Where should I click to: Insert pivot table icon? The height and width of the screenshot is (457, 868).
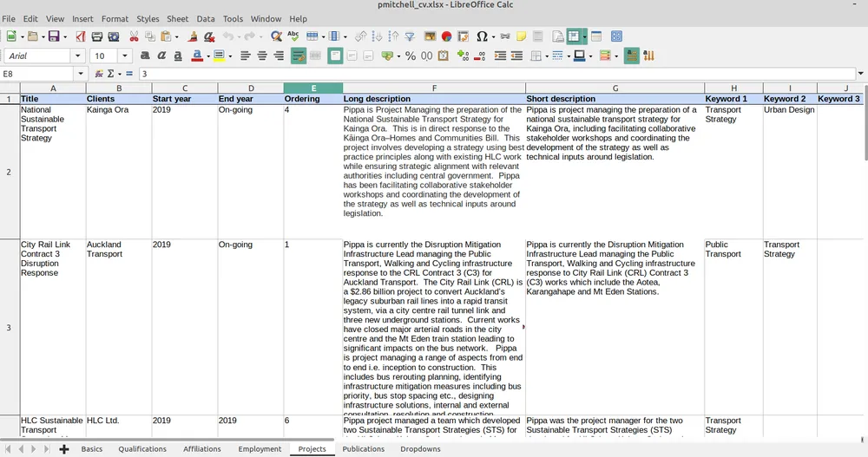[x=463, y=36]
